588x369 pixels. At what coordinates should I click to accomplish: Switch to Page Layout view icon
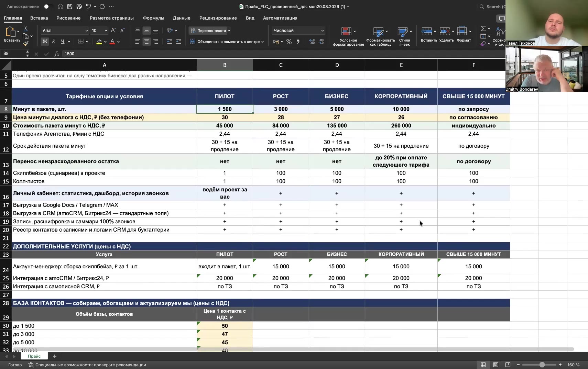pos(496,365)
